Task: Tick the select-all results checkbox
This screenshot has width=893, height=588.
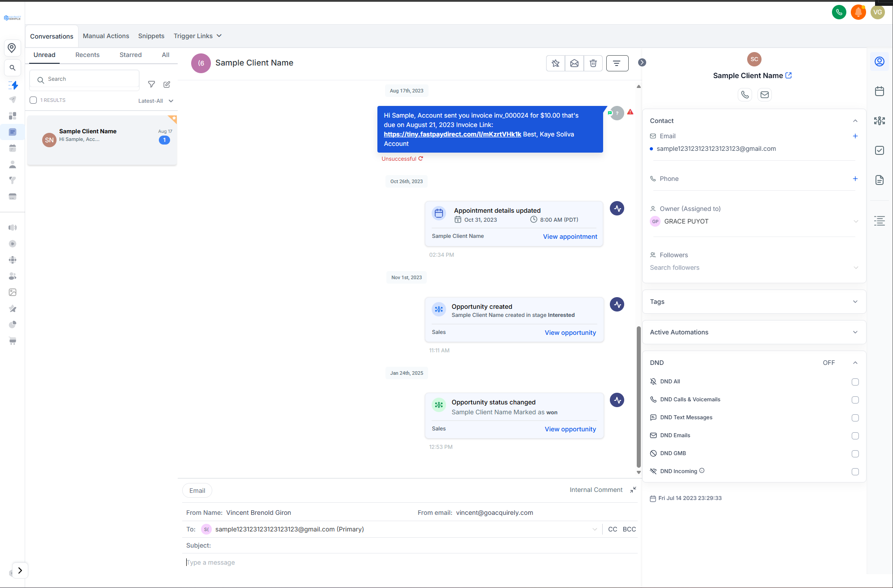Action: [33, 100]
